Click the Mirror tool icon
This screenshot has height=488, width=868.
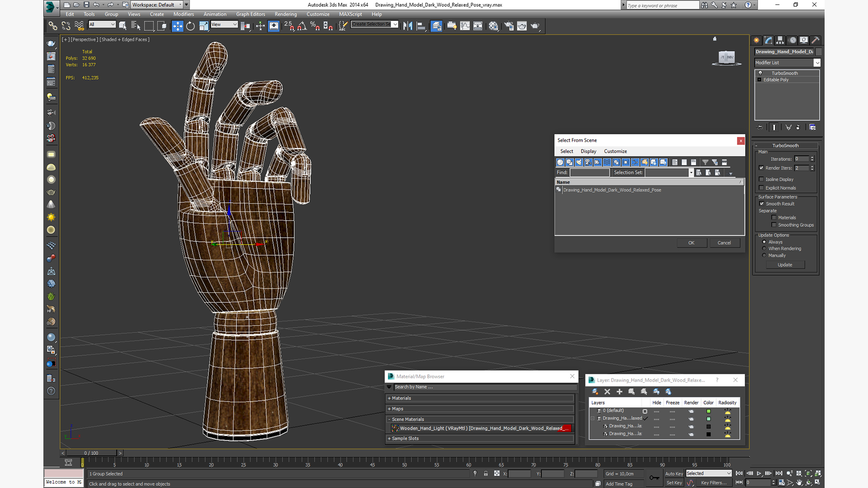tap(408, 26)
